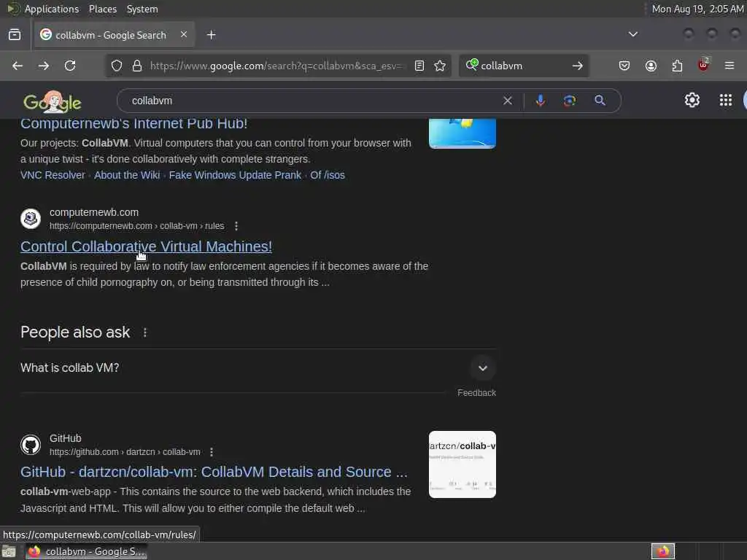Click the collabvm taskbar window button
The image size is (747, 560).
[x=86, y=551]
